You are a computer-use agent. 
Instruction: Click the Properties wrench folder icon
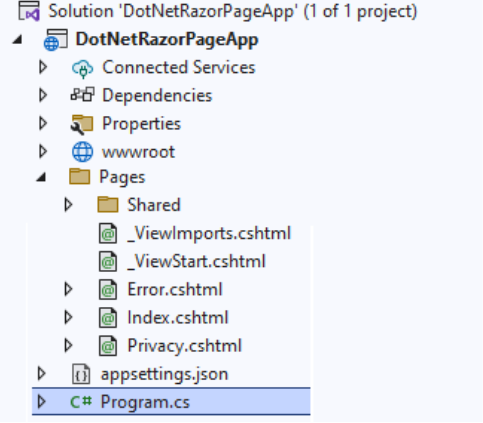click(82, 124)
